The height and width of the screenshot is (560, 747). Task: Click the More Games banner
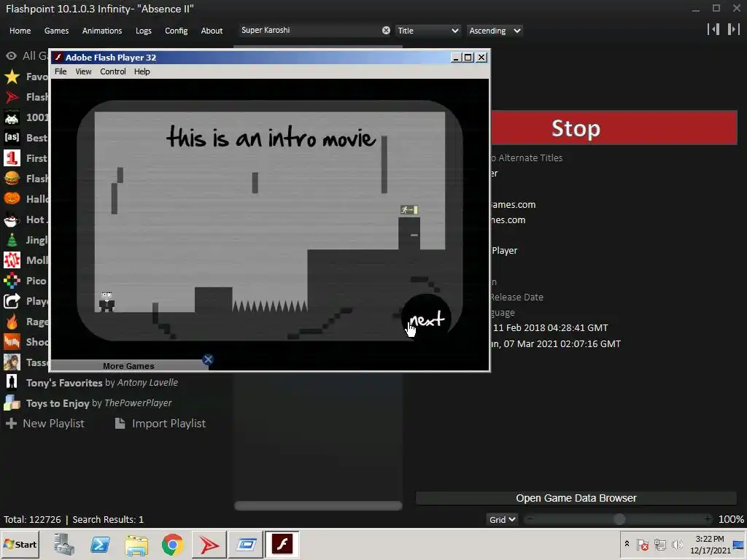click(x=128, y=366)
